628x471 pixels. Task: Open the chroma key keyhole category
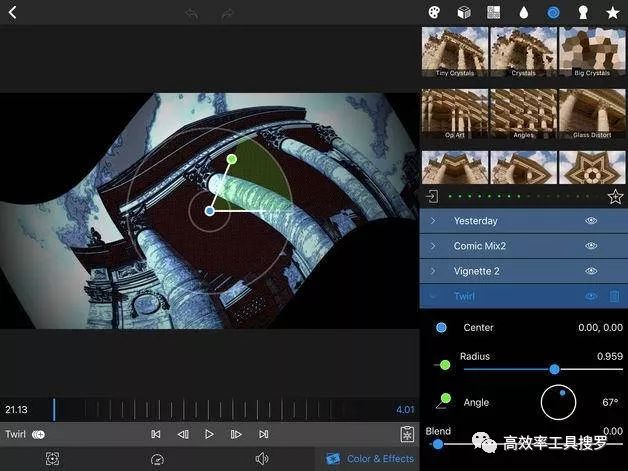[583, 13]
